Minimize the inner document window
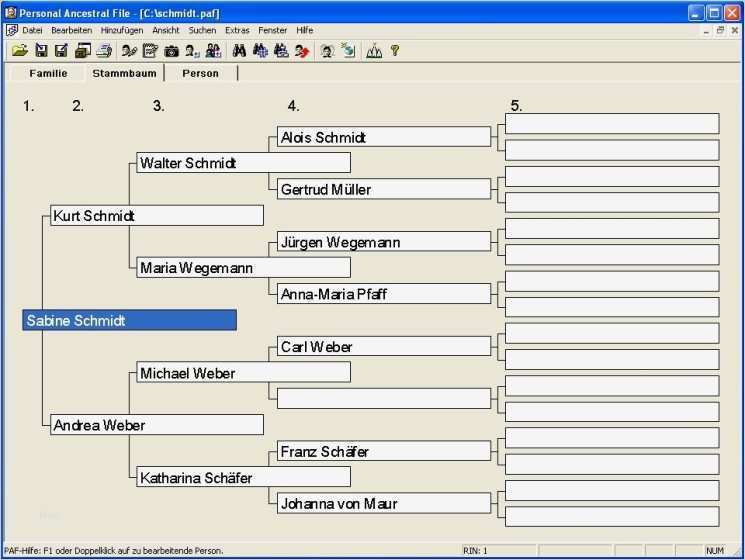This screenshot has width=745, height=560. (x=707, y=30)
